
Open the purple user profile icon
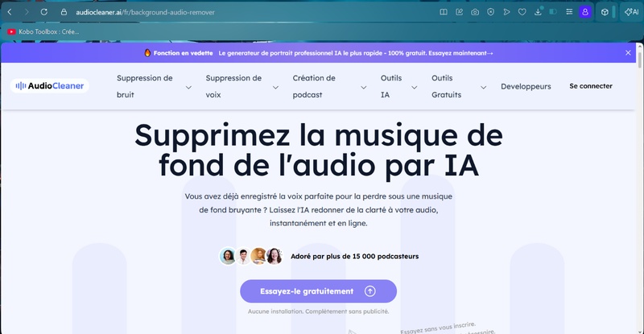click(x=585, y=12)
